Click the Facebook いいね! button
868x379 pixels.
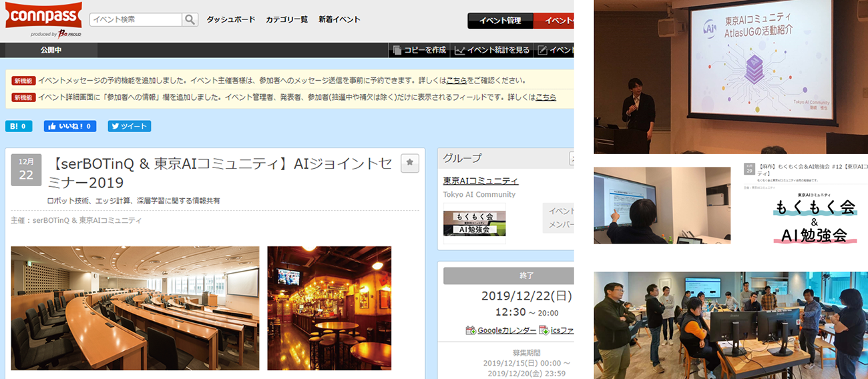click(70, 126)
